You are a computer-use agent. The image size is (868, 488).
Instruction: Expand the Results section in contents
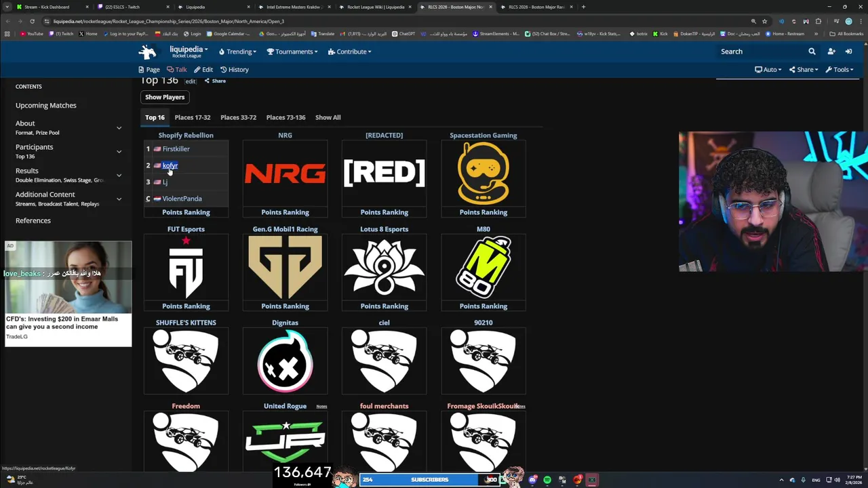click(119, 175)
